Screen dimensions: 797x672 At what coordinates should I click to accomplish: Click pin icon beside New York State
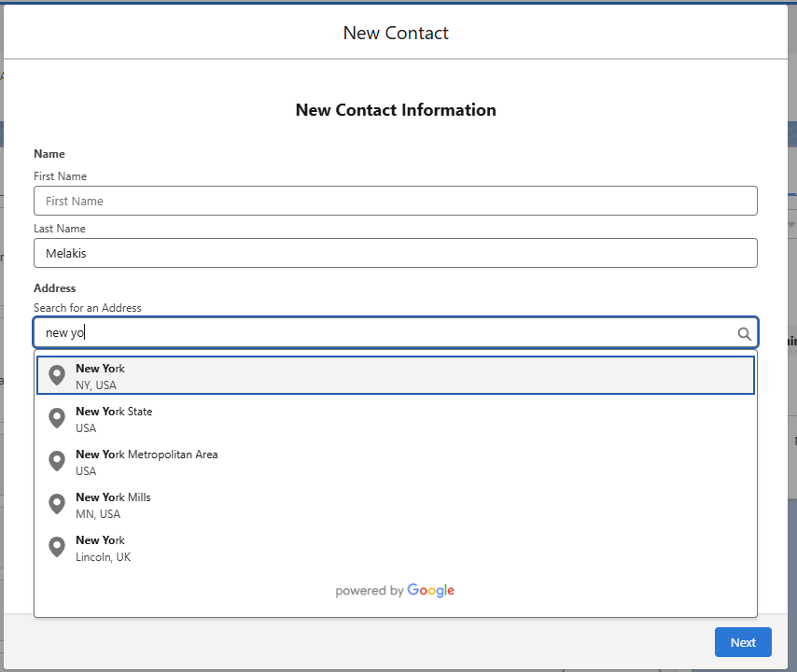click(x=57, y=418)
